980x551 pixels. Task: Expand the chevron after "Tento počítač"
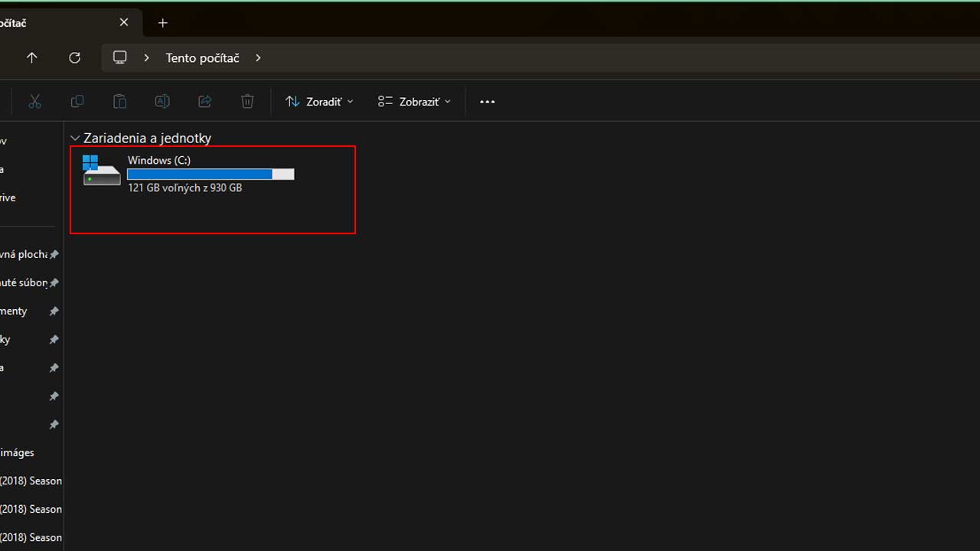point(258,57)
